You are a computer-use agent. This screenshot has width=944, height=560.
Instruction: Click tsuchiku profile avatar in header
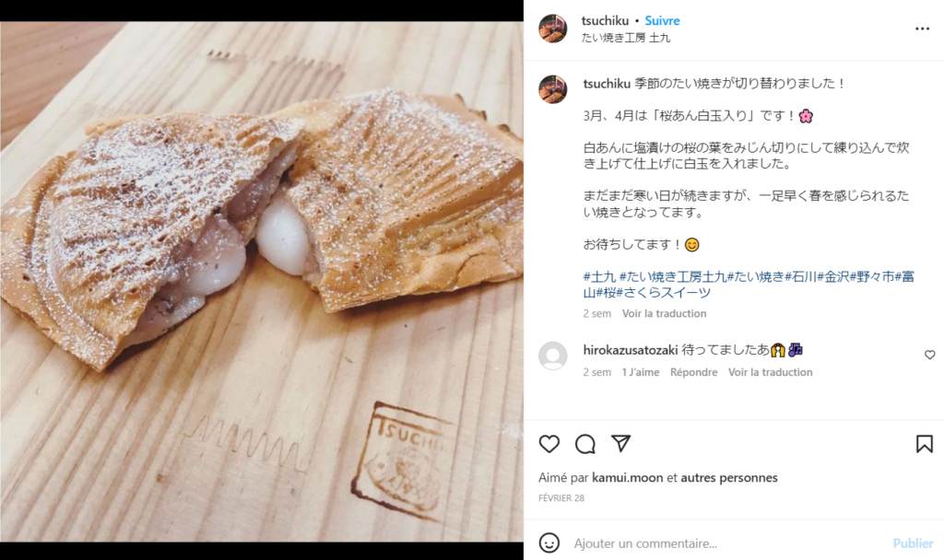point(553,29)
